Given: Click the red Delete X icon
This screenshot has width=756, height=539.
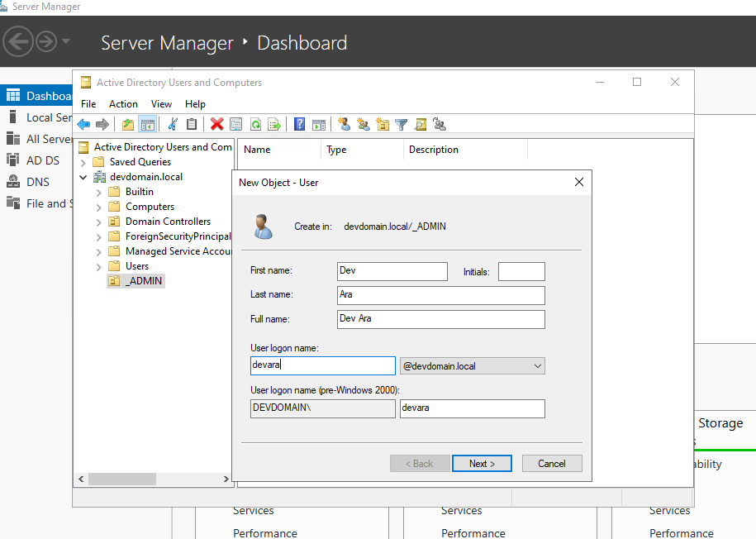Looking at the screenshot, I should point(217,125).
